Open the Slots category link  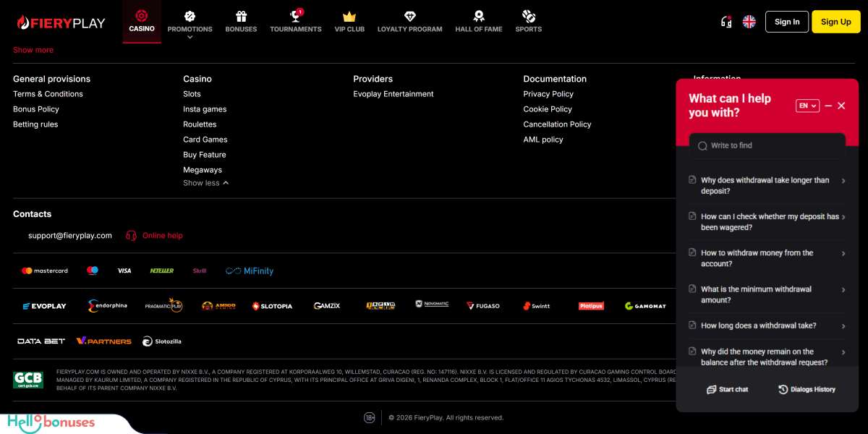click(x=192, y=94)
